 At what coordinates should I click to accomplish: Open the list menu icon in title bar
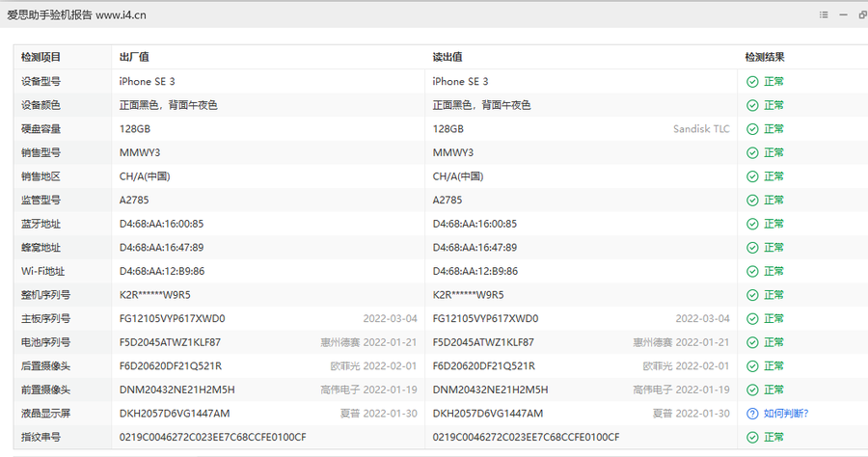[x=824, y=14]
